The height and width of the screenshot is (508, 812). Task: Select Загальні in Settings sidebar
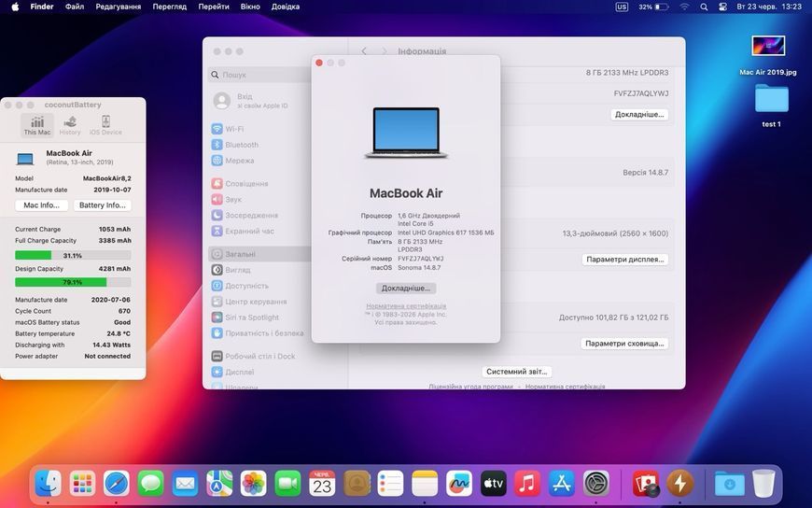260,254
